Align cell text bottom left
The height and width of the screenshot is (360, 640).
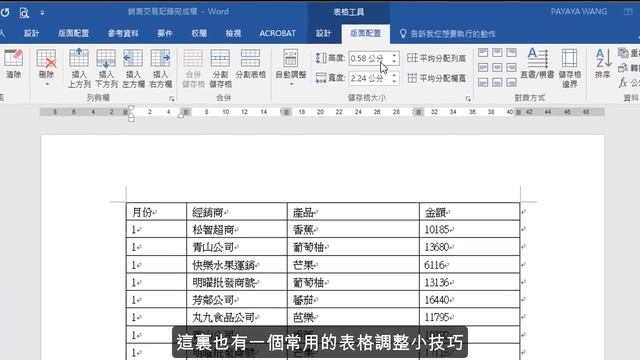[483, 82]
